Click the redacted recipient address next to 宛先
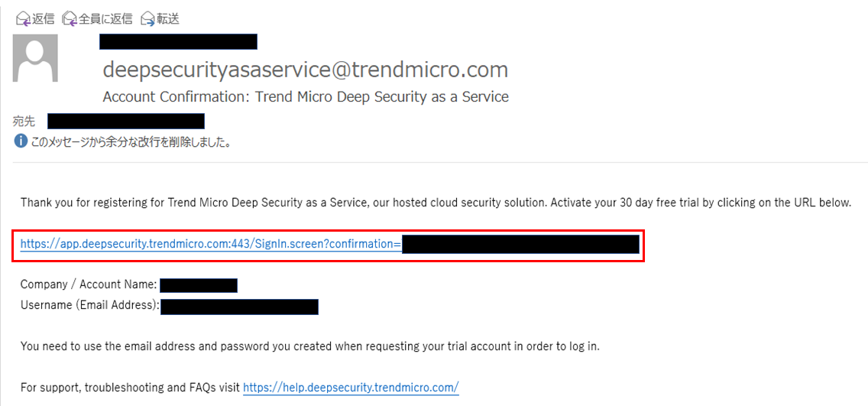Image resolution: width=868 pixels, height=406 pixels. click(x=126, y=121)
